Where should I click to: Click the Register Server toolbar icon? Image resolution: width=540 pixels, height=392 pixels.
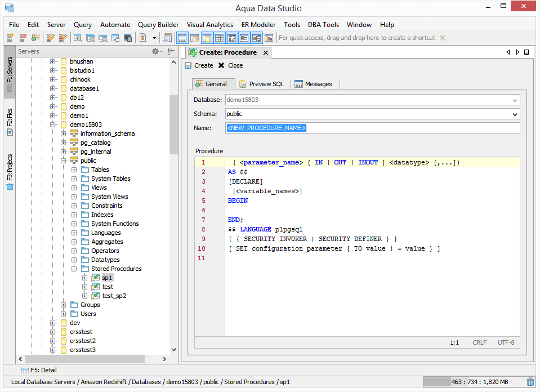[x=10, y=38]
